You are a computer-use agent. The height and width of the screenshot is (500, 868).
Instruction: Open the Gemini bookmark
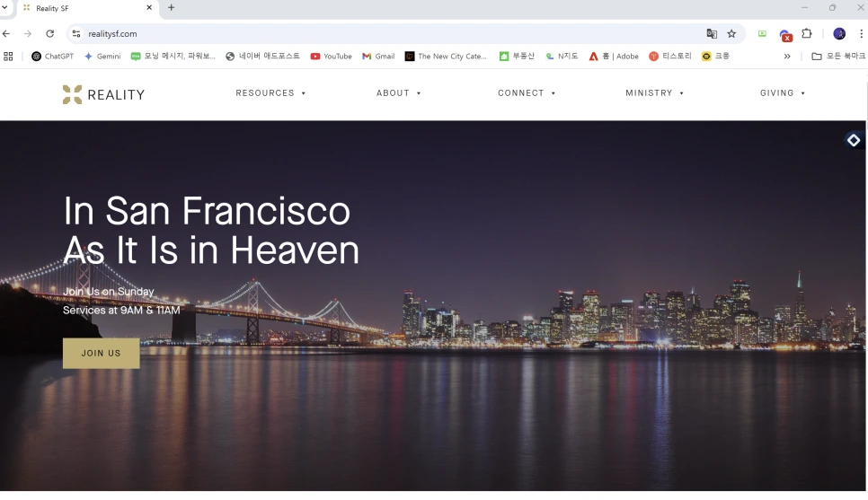click(102, 57)
